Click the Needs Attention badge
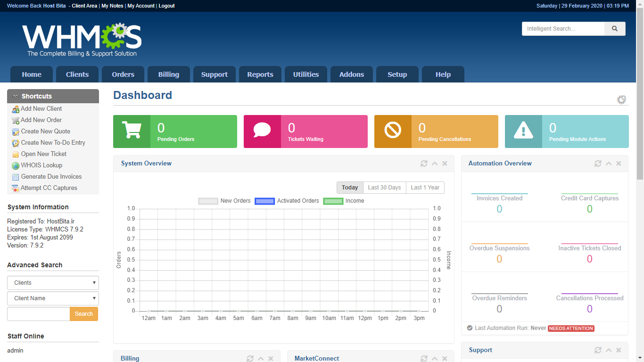The image size is (644, 362). coord(571,328)
